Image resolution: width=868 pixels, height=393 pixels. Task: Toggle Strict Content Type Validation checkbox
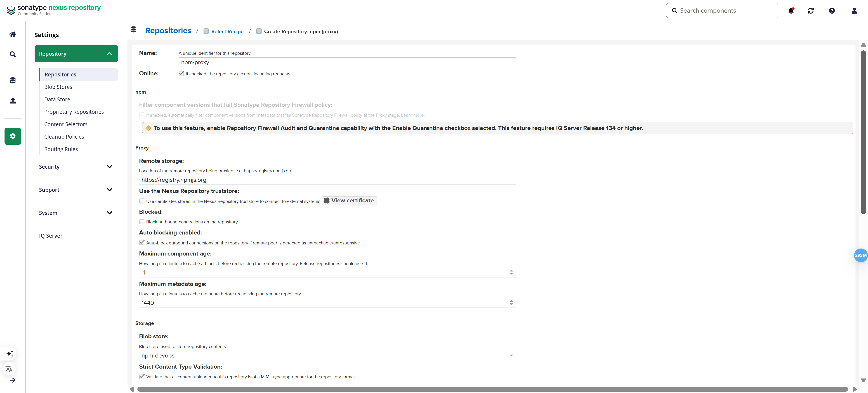pyautogui.click(x=142, y=376)
